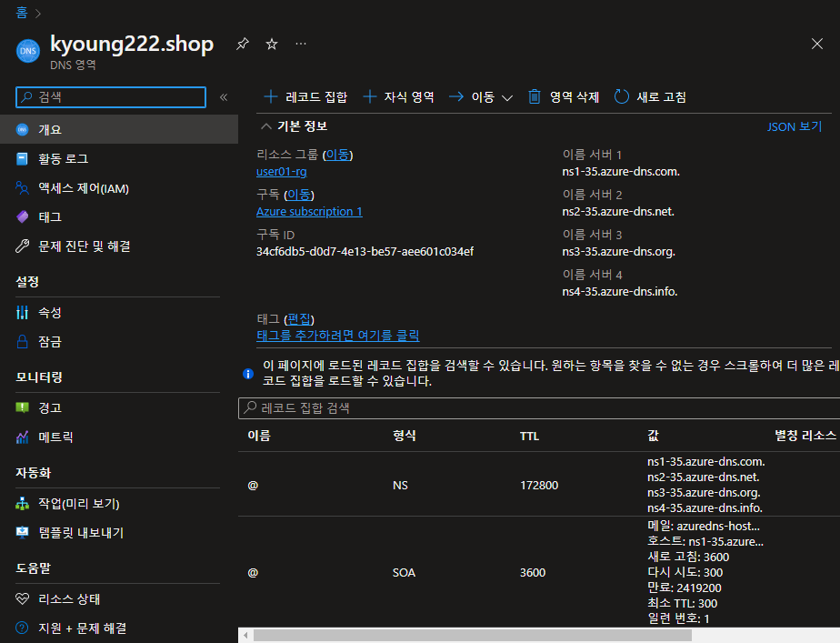This screenshot has height=643, width=840.
Task: Click the properties sliders icon
Action: point(22,312)
